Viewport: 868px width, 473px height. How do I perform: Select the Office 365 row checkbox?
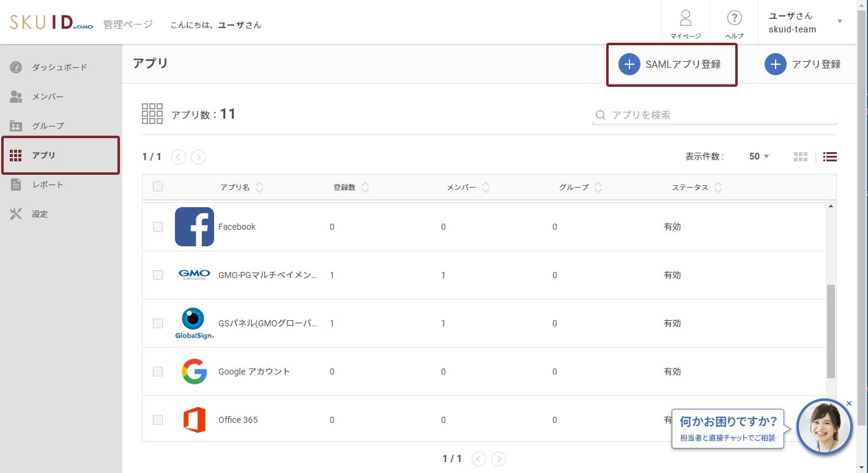tap(158, 420)
